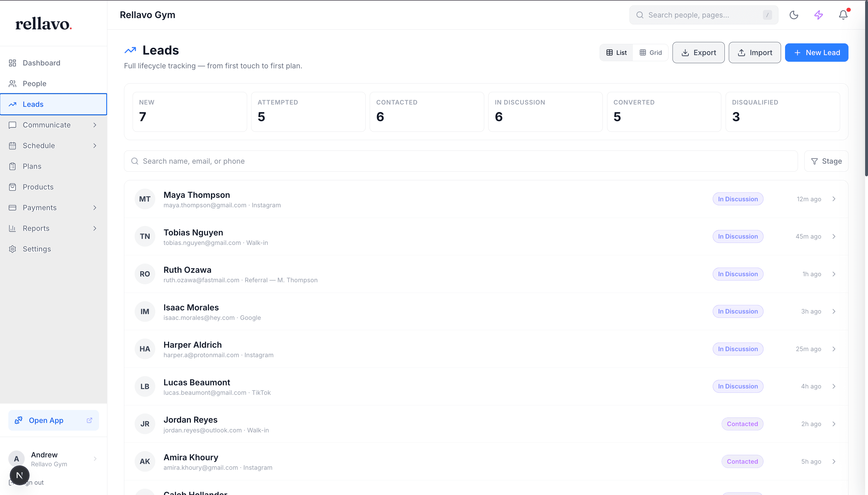
Task: Click the Settings gear icon
Action: (13, 249)
